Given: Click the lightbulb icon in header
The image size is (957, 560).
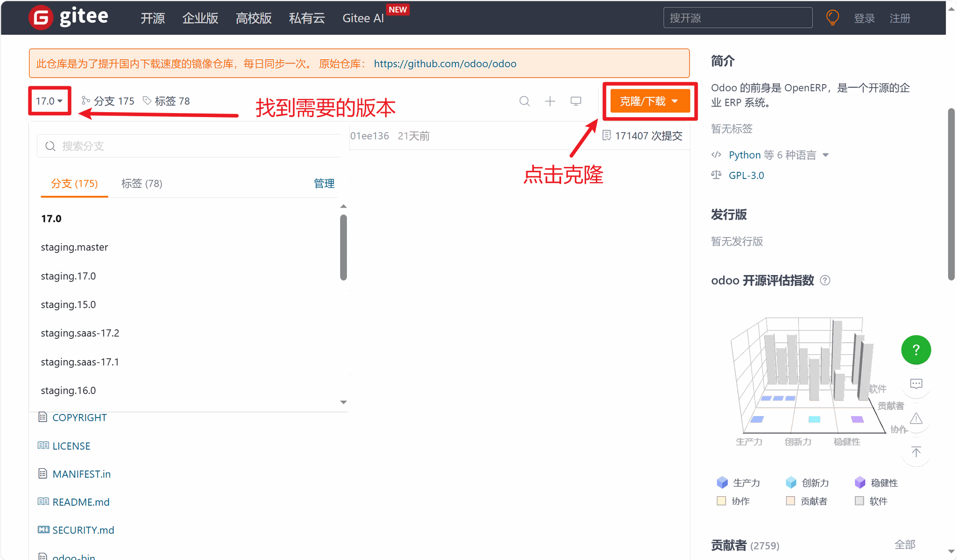Looking at the screenshot, I should [832, 18].
